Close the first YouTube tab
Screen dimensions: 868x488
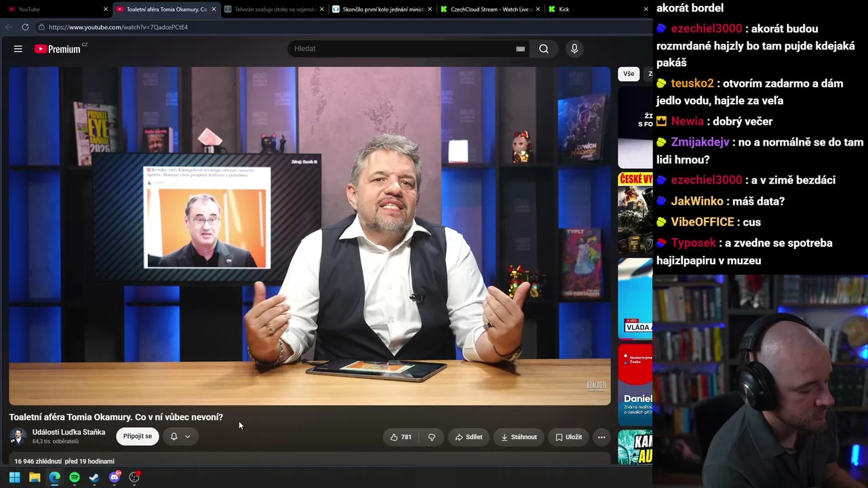[106, 9]
